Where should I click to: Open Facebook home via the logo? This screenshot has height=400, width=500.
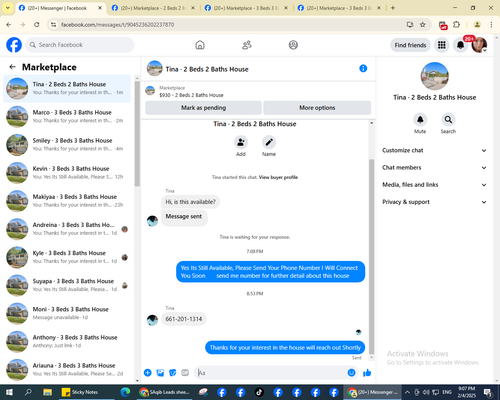coord(14,45)
